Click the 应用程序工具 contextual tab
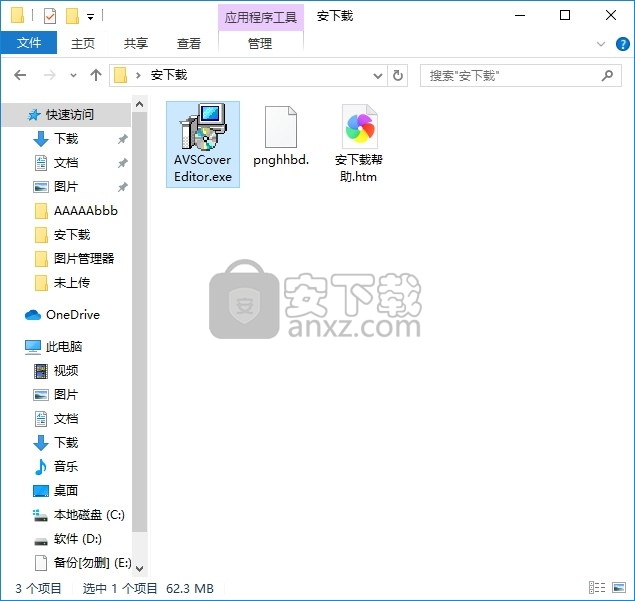The height and width of the screenshot is (601, 635). coord(261,17)
